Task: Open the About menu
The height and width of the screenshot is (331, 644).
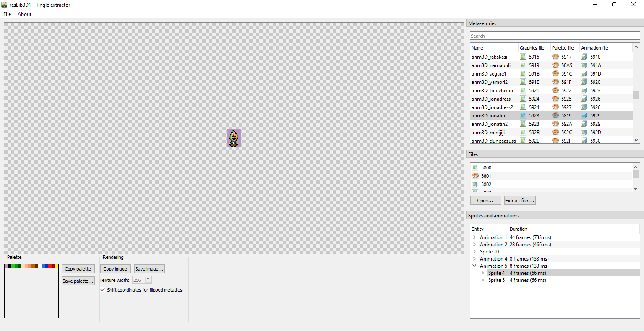Action: (x=24, y=14)
